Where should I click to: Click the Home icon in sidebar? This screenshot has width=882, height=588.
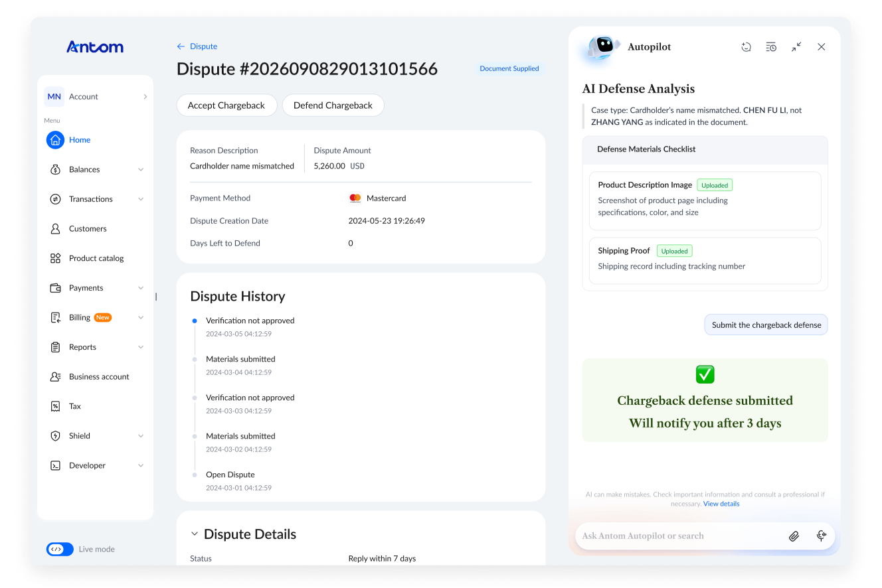pos(55,140)
